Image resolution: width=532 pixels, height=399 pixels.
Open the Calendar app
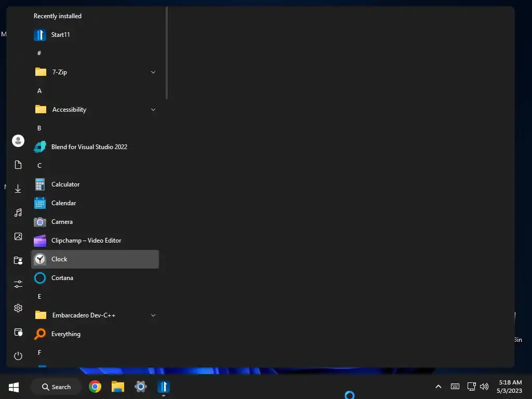coord(95,203)
